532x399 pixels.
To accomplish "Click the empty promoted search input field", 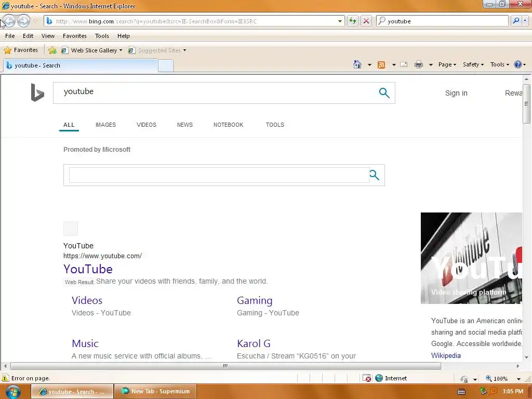I will [x=219, y=175].
